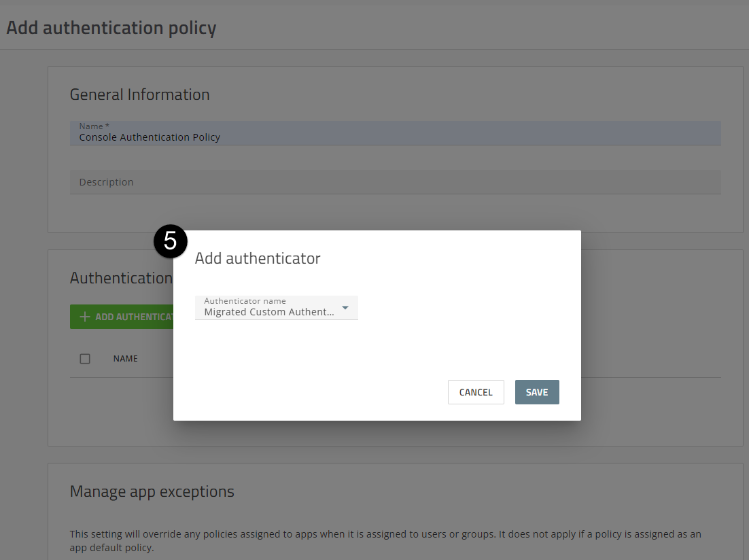Click the Add authenticator dialog title
Viewport: 749px width, 560px height.
tap(258, 258)
